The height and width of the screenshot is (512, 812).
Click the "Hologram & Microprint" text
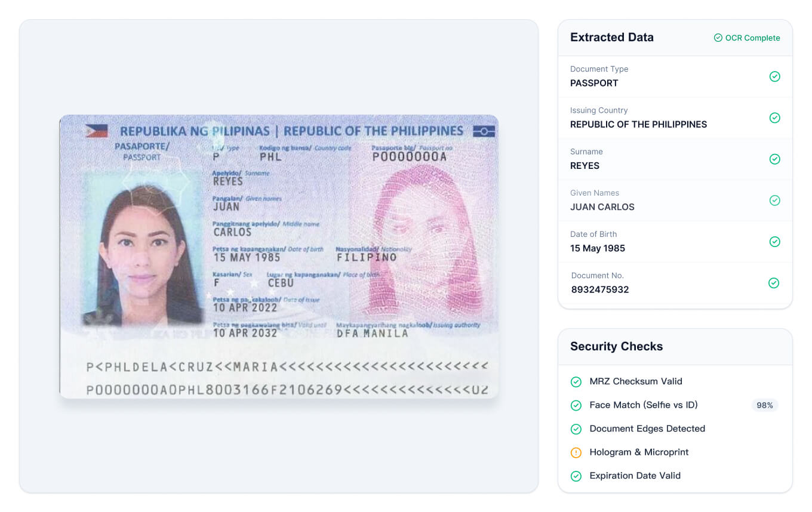(639, 452)
